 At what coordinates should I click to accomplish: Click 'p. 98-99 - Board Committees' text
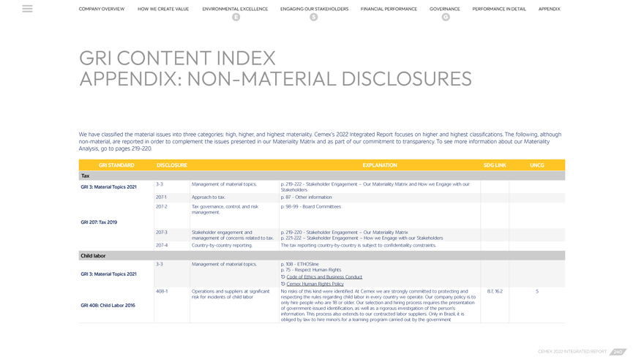(x=311, y=206)
